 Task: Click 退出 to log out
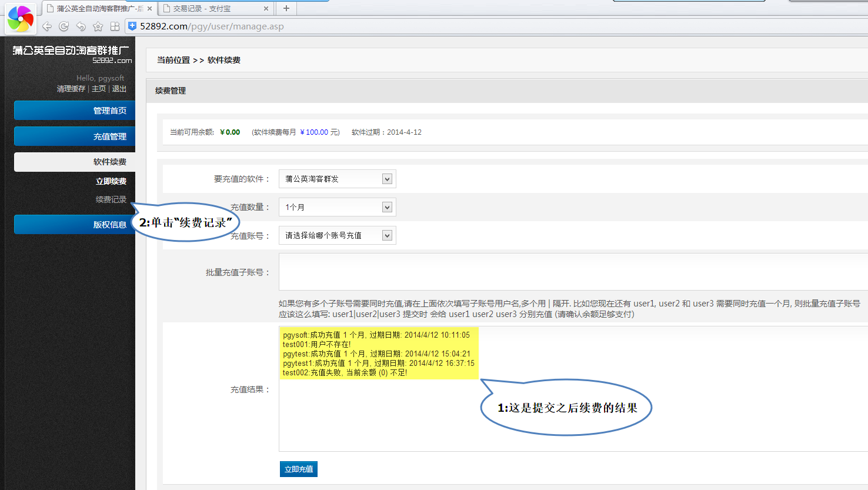[x=119, y=89]
